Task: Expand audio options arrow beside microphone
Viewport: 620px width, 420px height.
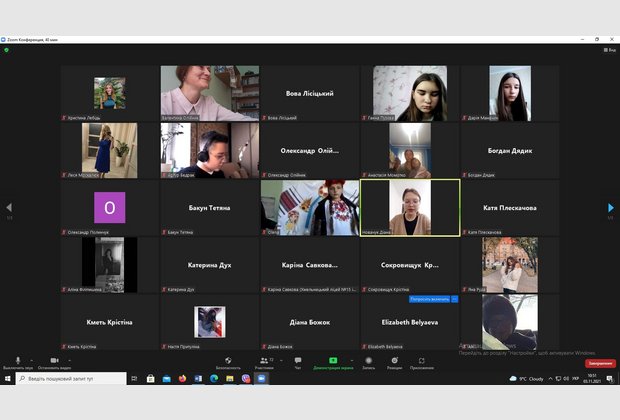Action: 31,358
